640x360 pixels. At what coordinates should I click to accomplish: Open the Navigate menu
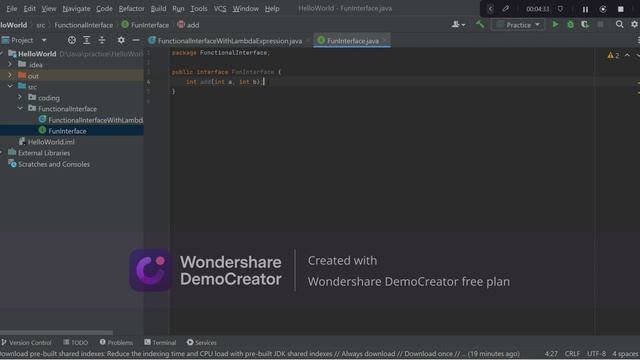point(76,9)
